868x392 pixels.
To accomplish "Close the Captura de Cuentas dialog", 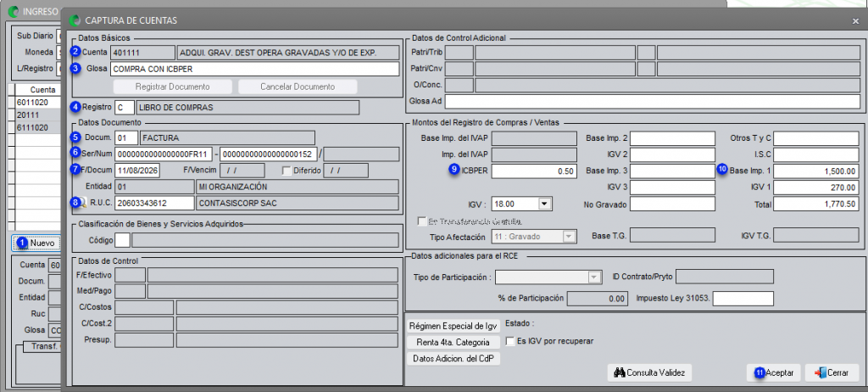I will 856,20.
